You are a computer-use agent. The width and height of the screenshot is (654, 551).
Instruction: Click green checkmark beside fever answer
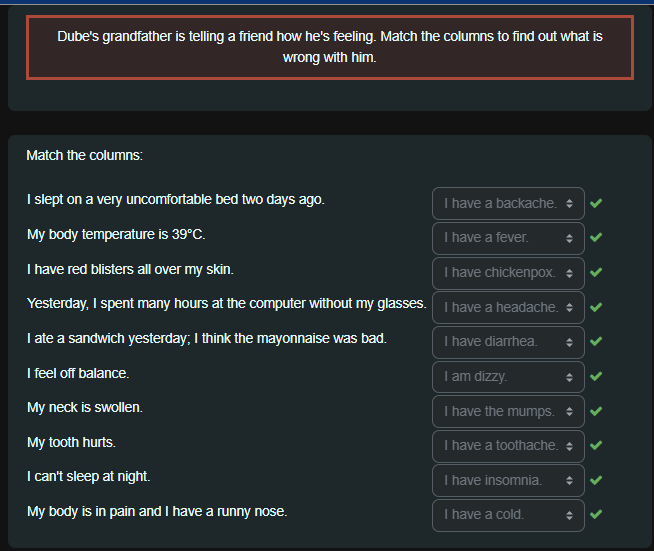[596, 238]
